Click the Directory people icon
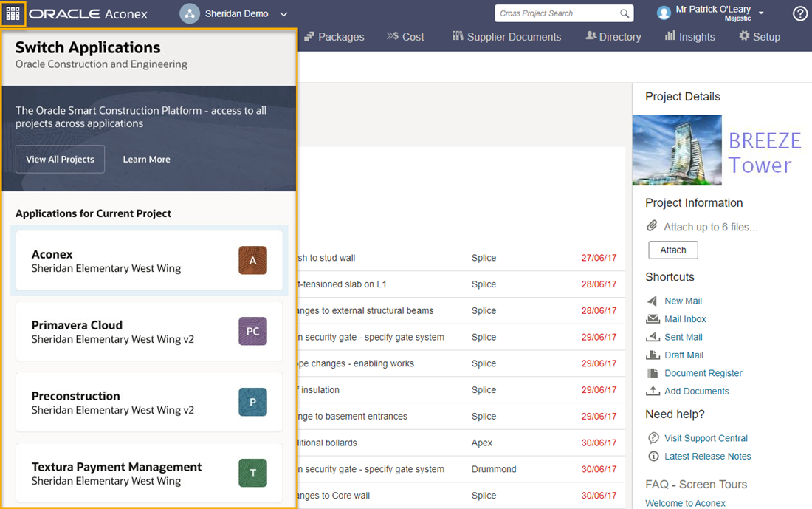 coord(591,35)
